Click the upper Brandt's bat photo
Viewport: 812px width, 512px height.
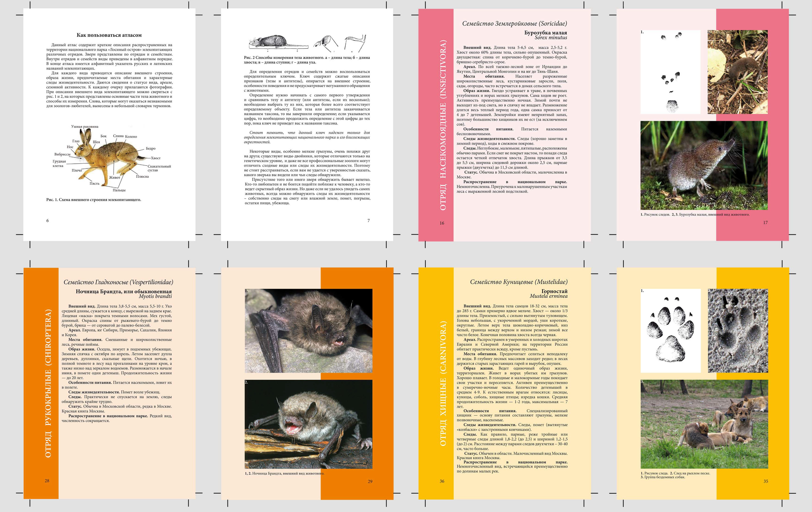pyautogui.click(x=308, y=330)
